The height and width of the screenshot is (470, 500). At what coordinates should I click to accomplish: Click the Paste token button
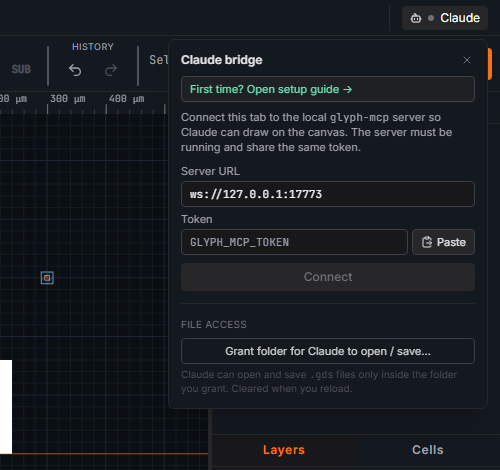pos(443,242)
